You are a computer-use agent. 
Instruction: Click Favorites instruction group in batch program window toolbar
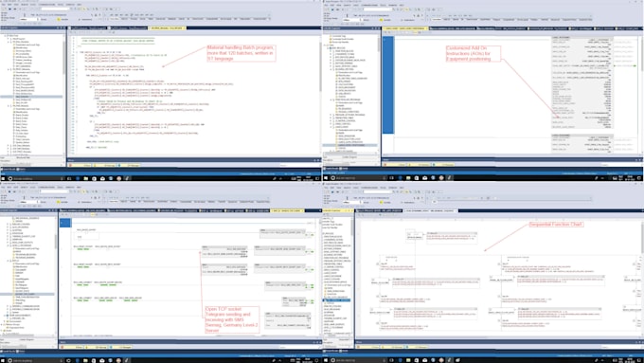[115, 19]
